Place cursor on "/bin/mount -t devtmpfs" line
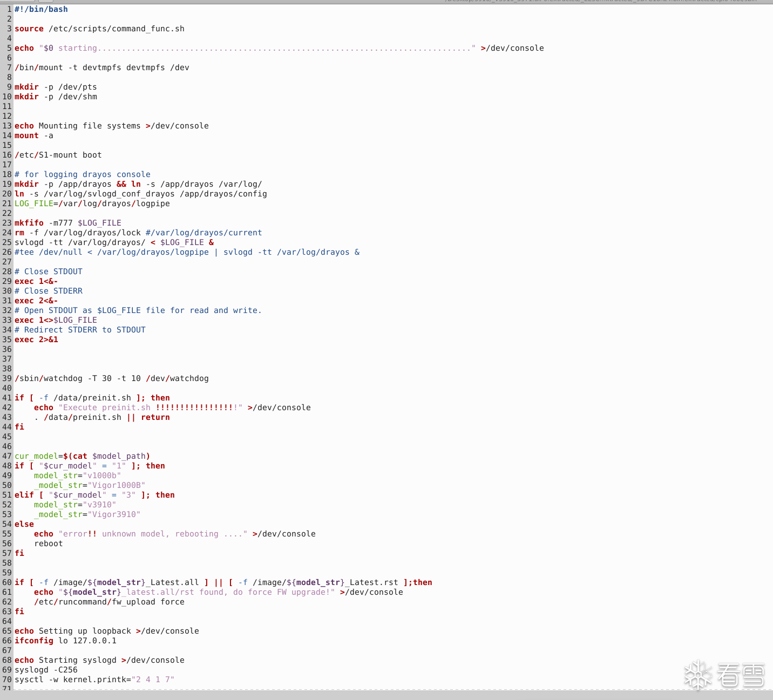This screenshot has width=773, height=700. 102,67
